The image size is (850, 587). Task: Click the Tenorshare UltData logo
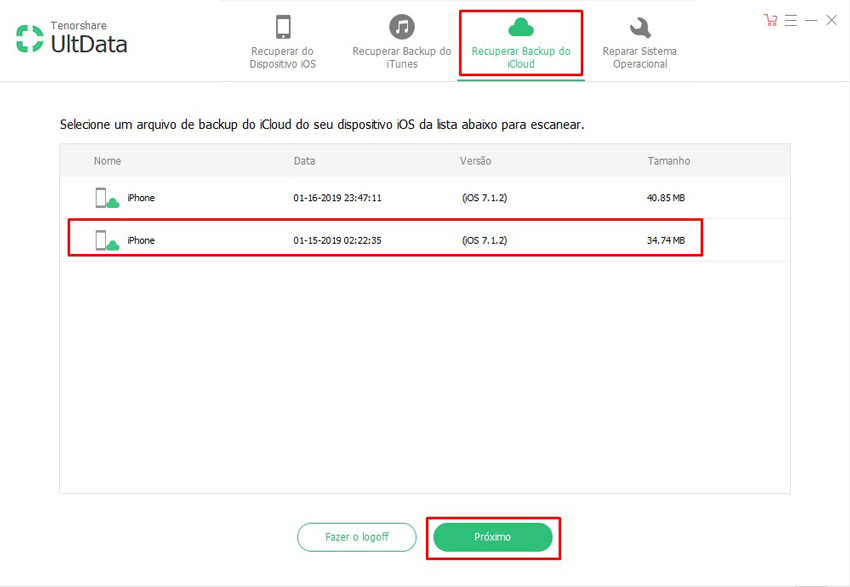[72, 38]
